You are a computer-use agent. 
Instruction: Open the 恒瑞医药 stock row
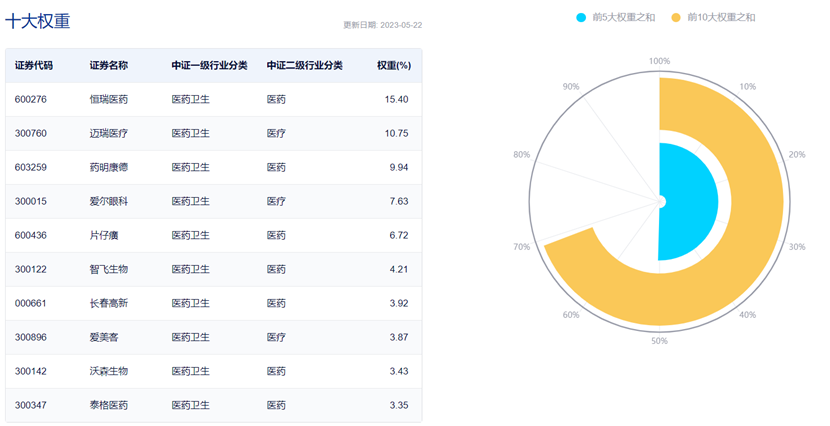[x=109, y=99]
